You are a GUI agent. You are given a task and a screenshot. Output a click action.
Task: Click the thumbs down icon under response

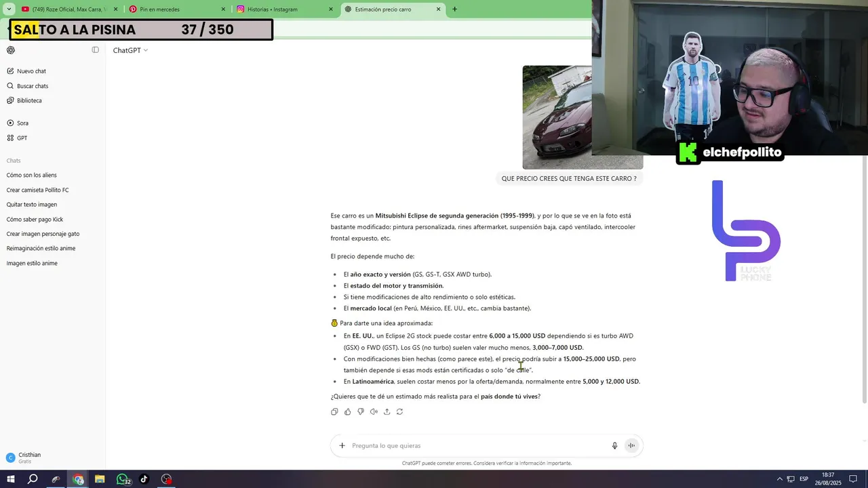pos(360,411)
